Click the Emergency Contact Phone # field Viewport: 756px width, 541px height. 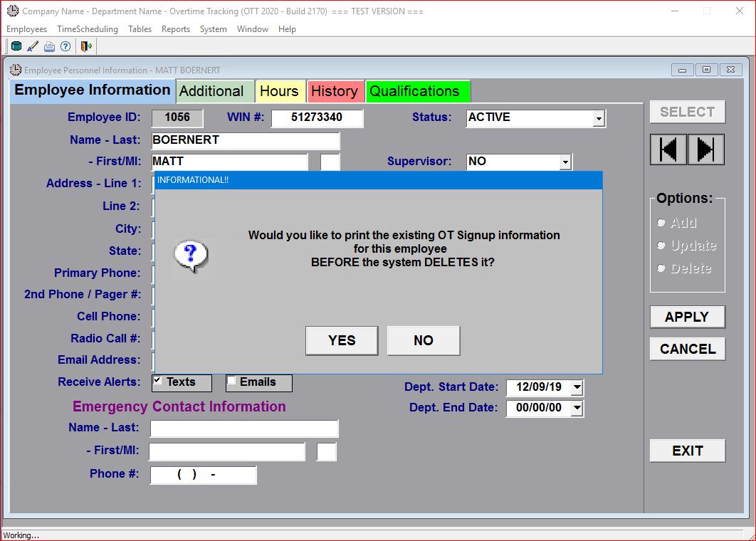[x=204, y=475]
